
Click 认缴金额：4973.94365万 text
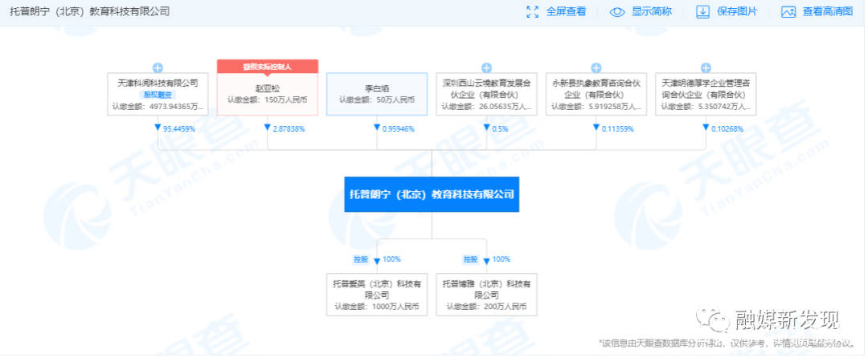(158, 107)
